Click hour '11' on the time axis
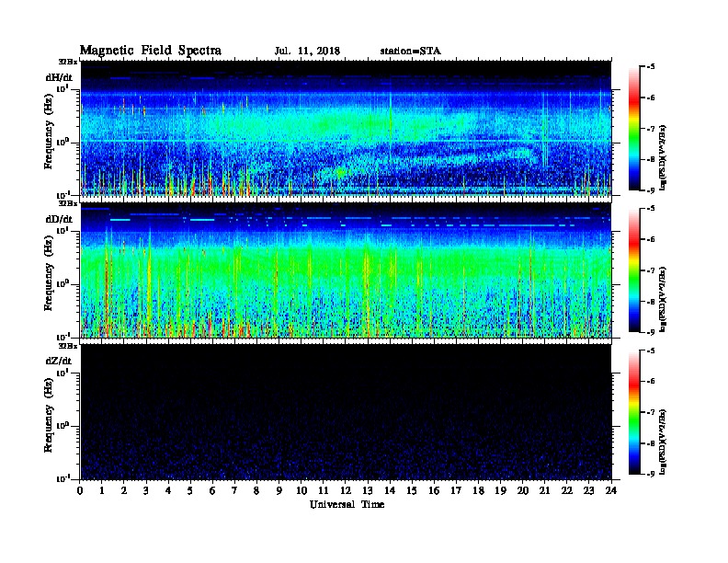728x563 pixels. point(324,491)
